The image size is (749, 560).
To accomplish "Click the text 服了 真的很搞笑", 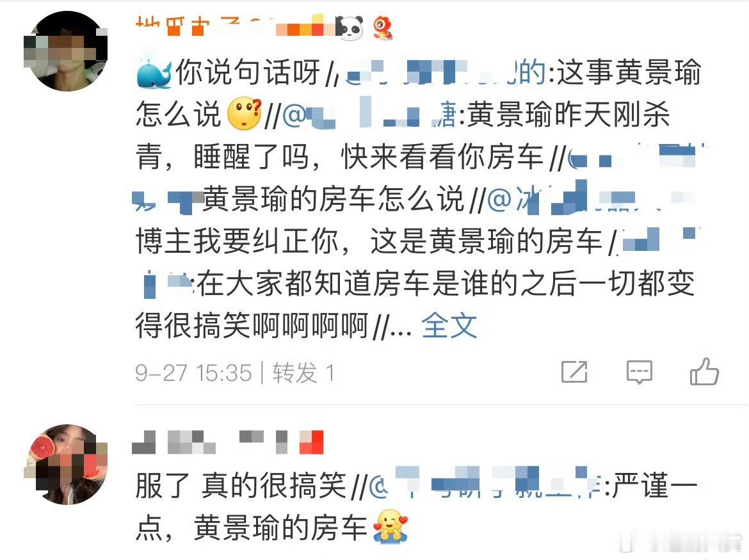I will (x=241, y=486).
